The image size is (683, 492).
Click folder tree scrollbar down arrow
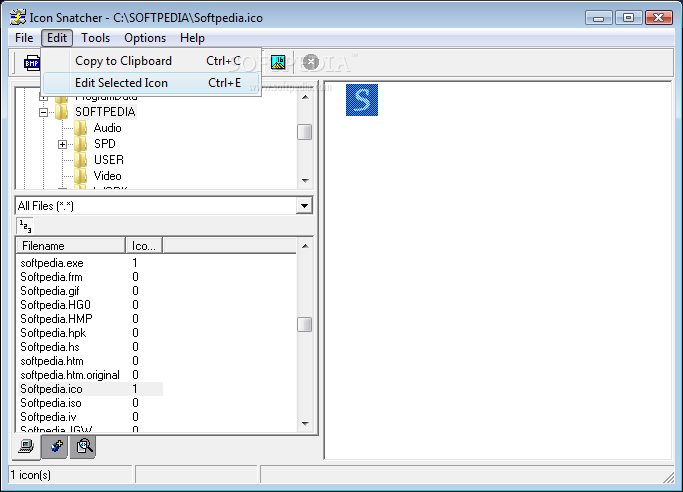[305, 180]
